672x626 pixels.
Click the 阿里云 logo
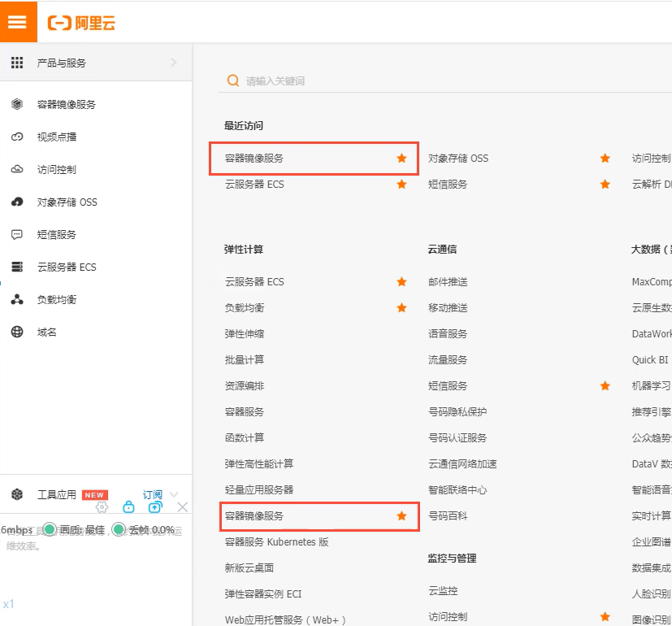[x=81, y=23]
